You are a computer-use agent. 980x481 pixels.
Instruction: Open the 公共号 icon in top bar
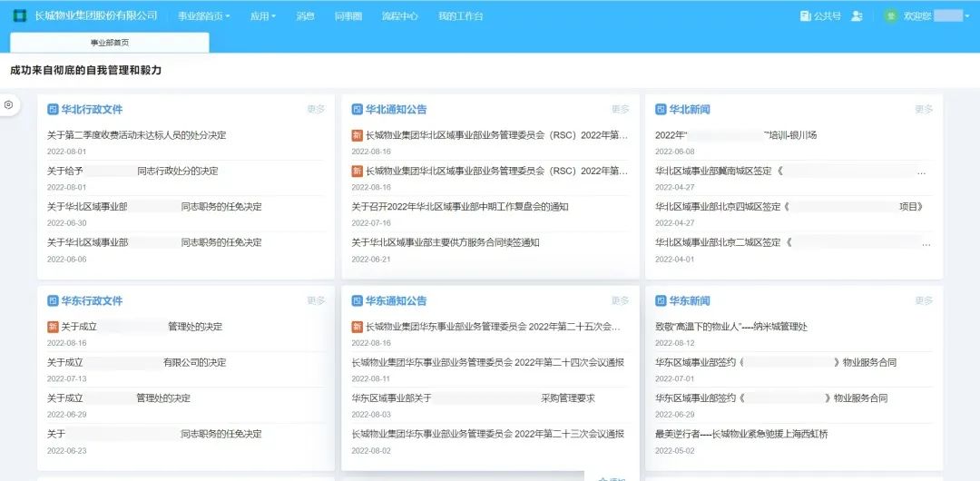pos(805,16)
